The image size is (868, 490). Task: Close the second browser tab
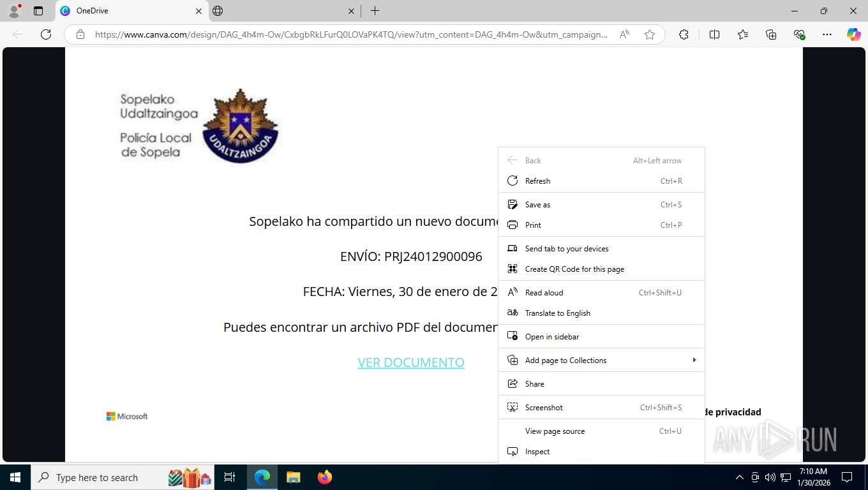pyautogui.click(x=352, y=11)
